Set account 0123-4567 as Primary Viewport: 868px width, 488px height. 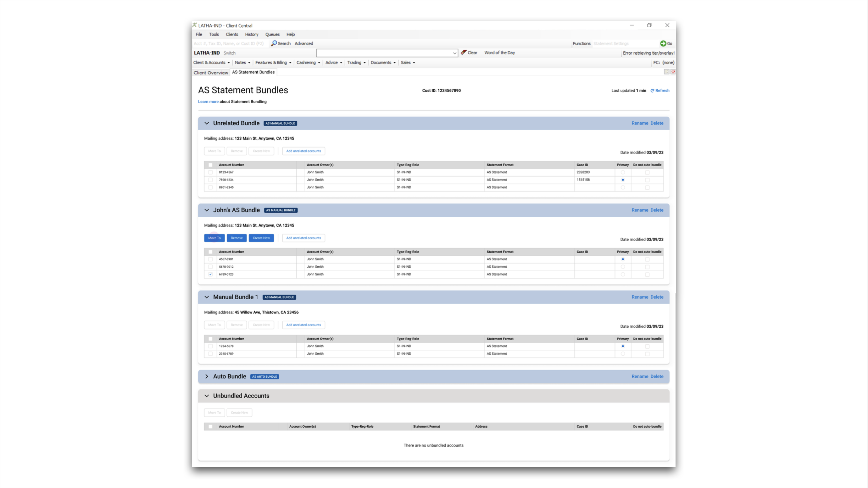pyautogui.click(x=623, y=172)
